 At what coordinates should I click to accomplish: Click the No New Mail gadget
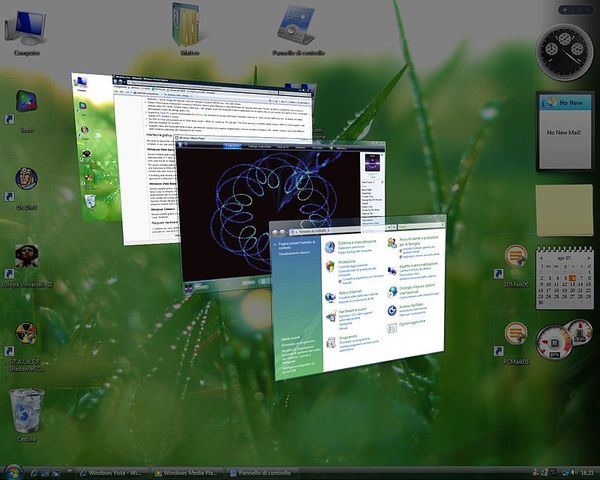coord(565,131)
